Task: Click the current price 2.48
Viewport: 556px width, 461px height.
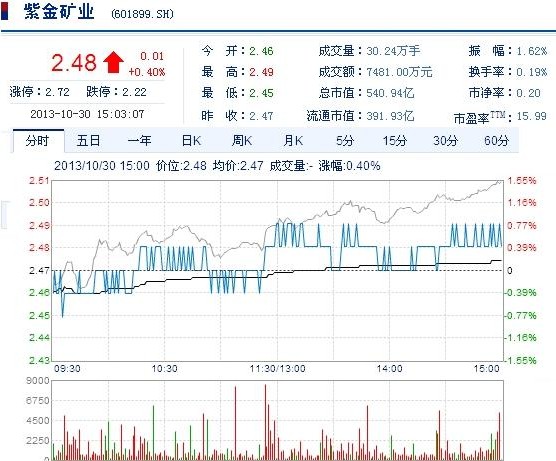Action: coord(74,63)
